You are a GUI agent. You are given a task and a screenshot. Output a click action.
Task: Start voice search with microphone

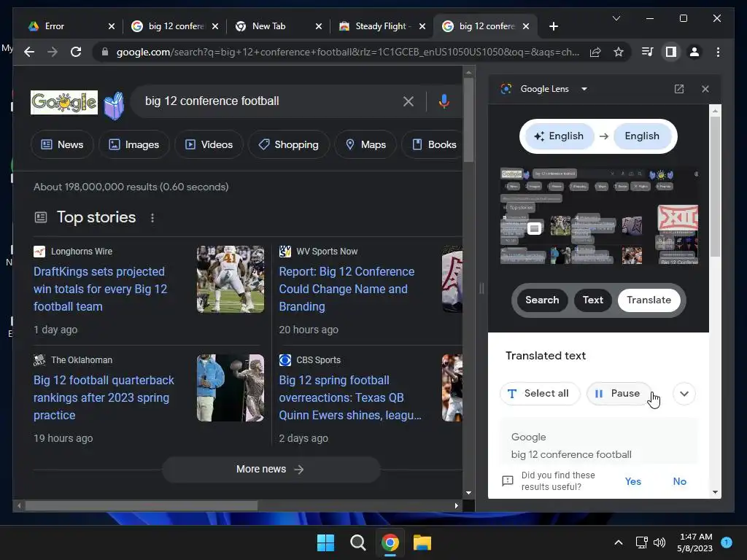(444, 101)
